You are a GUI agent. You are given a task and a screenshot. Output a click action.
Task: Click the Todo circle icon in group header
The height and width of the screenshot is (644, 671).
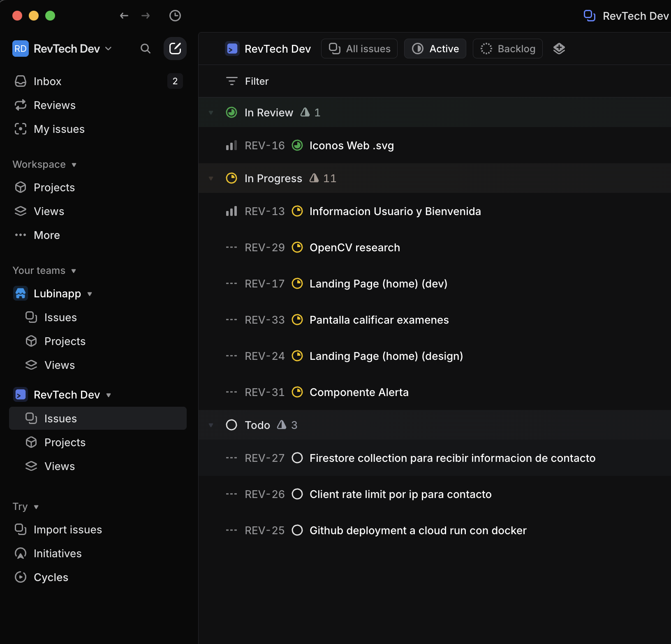click(231, 425)
